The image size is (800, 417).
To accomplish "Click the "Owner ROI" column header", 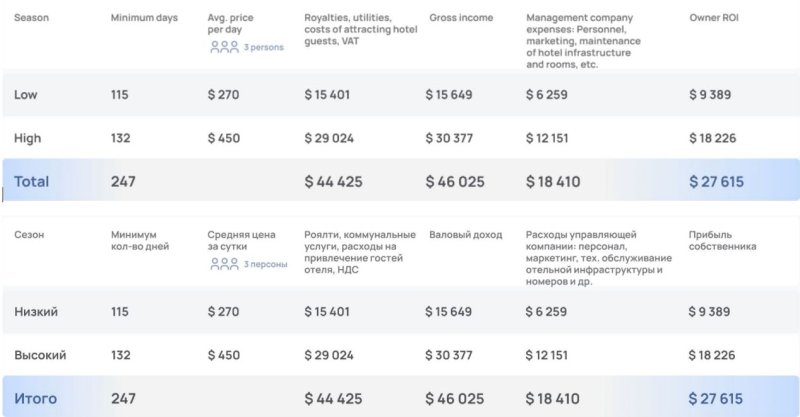I will pos(716,19).
